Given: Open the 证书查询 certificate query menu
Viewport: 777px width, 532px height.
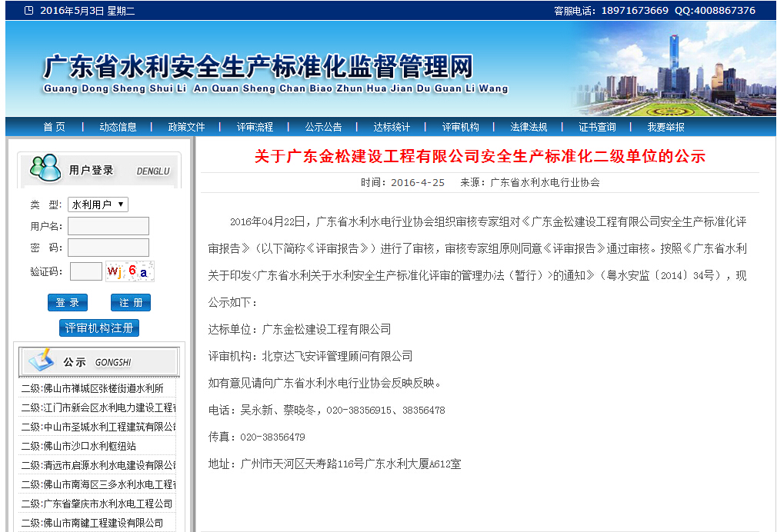Looking at the screenshot, I should click(x=597, y=127).
